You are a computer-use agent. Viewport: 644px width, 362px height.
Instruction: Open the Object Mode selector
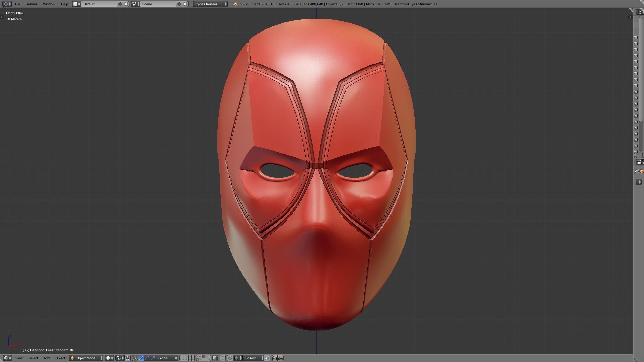pos(86,358)
